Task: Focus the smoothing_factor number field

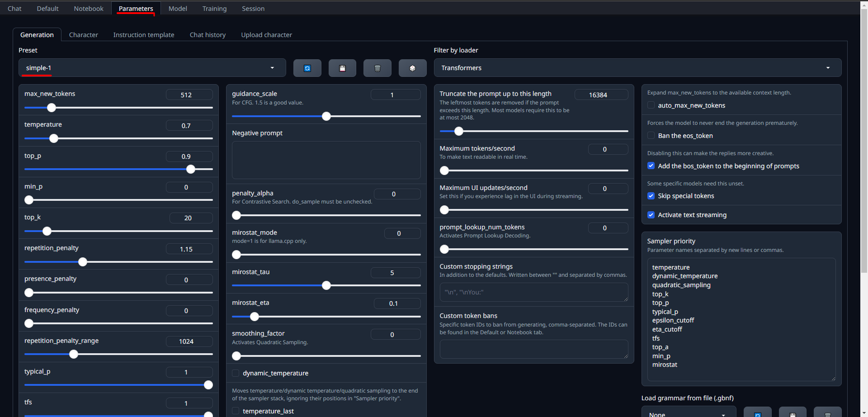Action: tap(396, 334)
